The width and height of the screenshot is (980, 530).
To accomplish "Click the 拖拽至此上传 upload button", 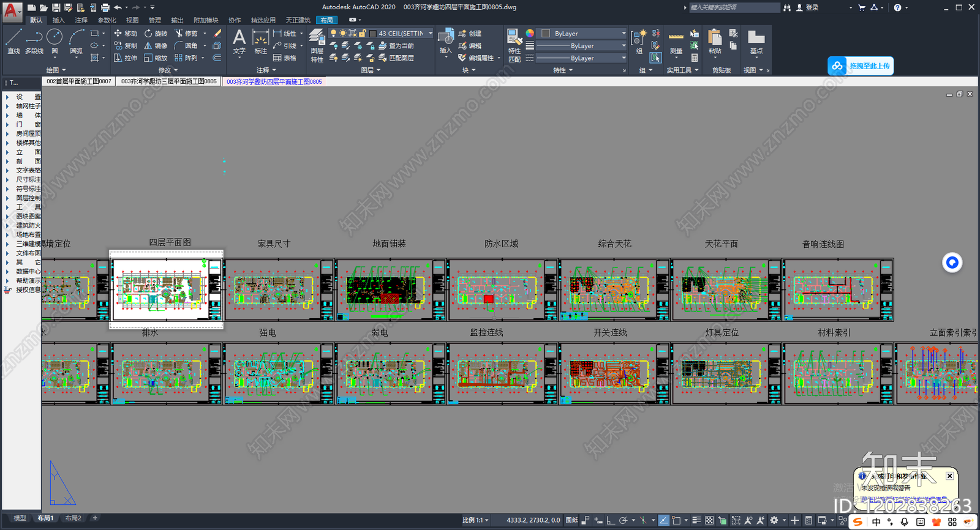I will coord(861,66).
